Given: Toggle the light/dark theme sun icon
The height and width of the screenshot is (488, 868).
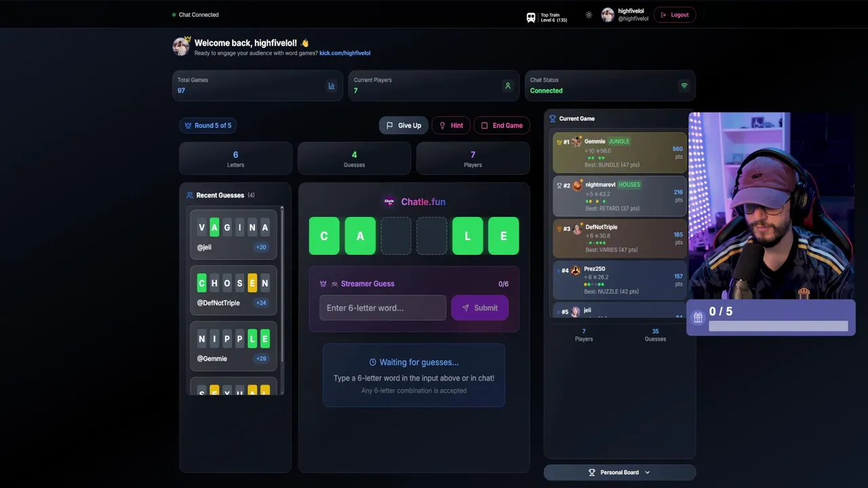Looking at the screenshot, I should 589,15.
